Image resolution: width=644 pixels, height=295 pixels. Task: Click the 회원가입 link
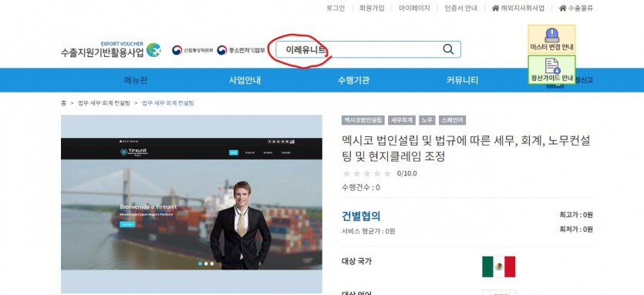372,8
